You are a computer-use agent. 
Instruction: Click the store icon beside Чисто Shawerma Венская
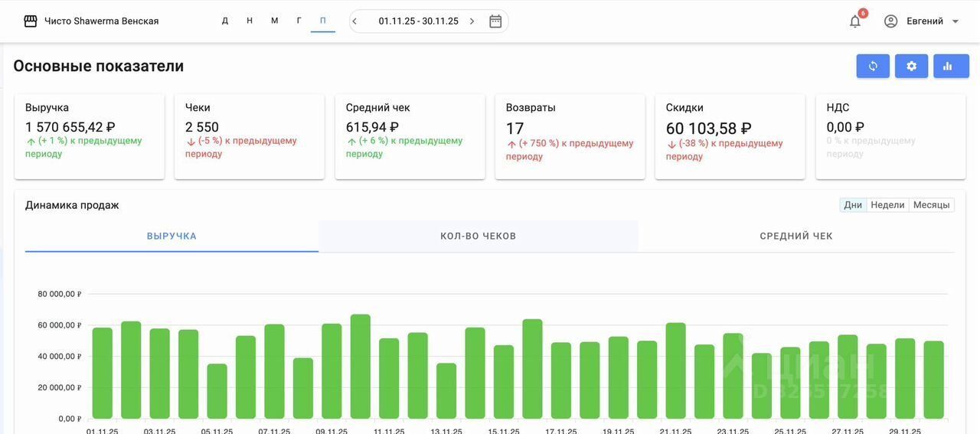coord(31,21)
